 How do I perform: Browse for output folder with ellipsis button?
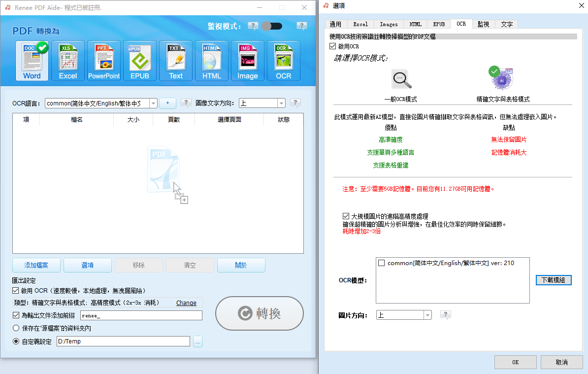[197, 341]
